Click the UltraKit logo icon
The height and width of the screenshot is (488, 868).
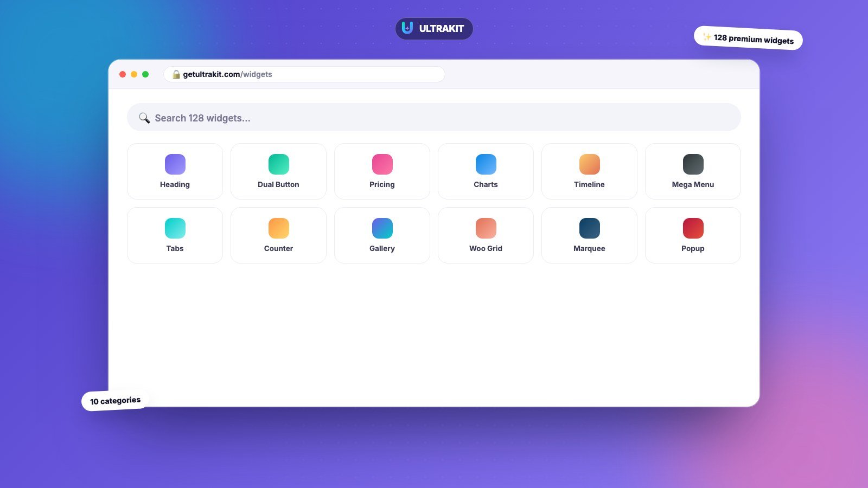(407, 28)
